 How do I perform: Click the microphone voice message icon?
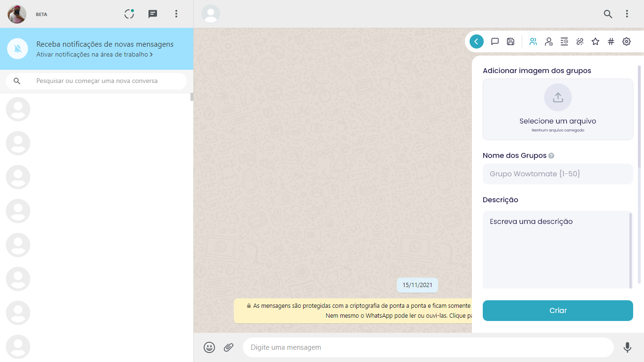coord(627,347)
